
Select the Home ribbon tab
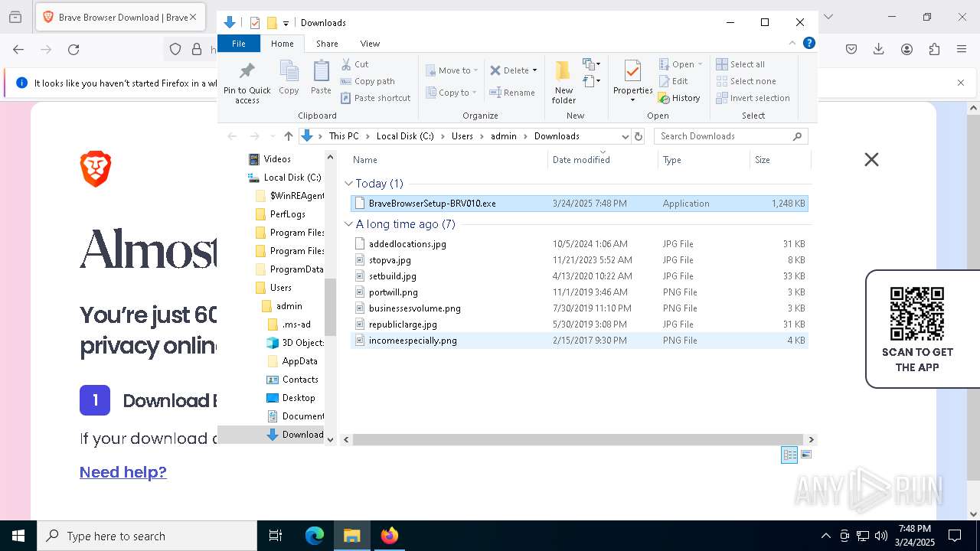click(x=283, y=44)
